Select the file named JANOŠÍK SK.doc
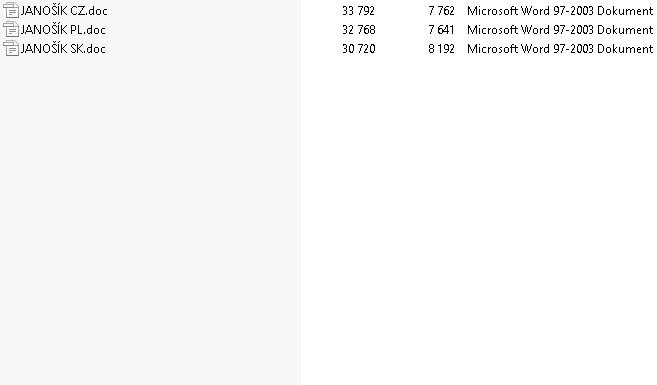This screenshot has height=385, width=657. tap(63, 49)
